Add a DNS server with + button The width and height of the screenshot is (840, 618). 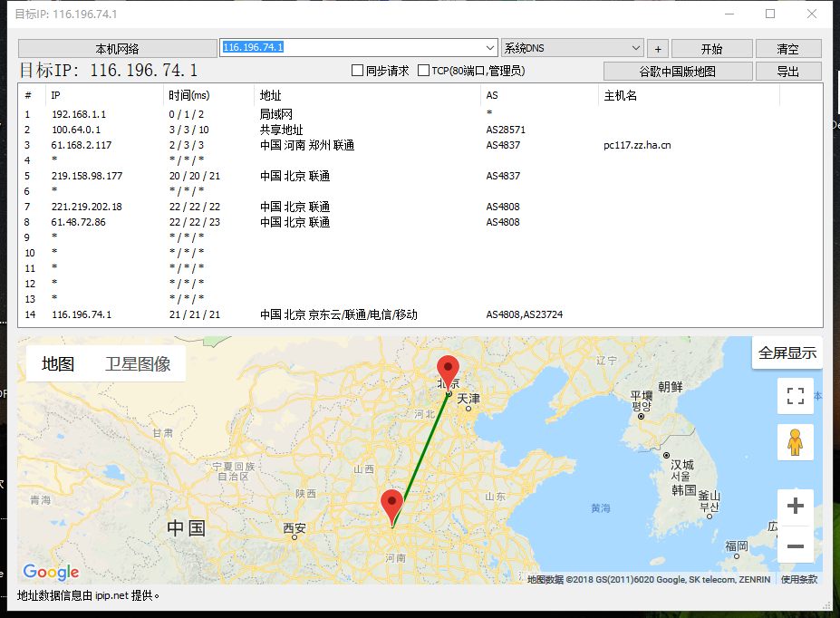658,49
